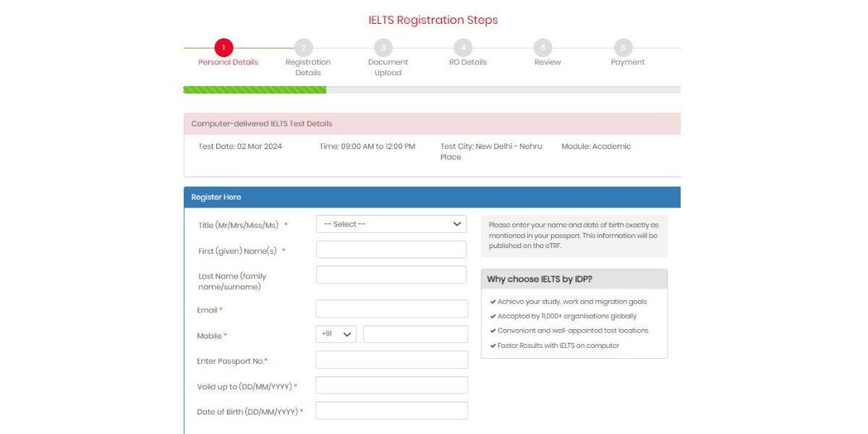This screenshot has height=434, width=868.
Task: Click the step 4 RO Details circle
Action: click(464, 48)
